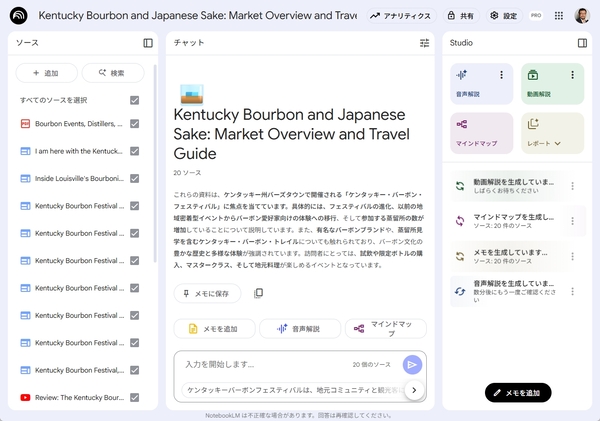Open analytics from the top bar

[x=400, y=16]
